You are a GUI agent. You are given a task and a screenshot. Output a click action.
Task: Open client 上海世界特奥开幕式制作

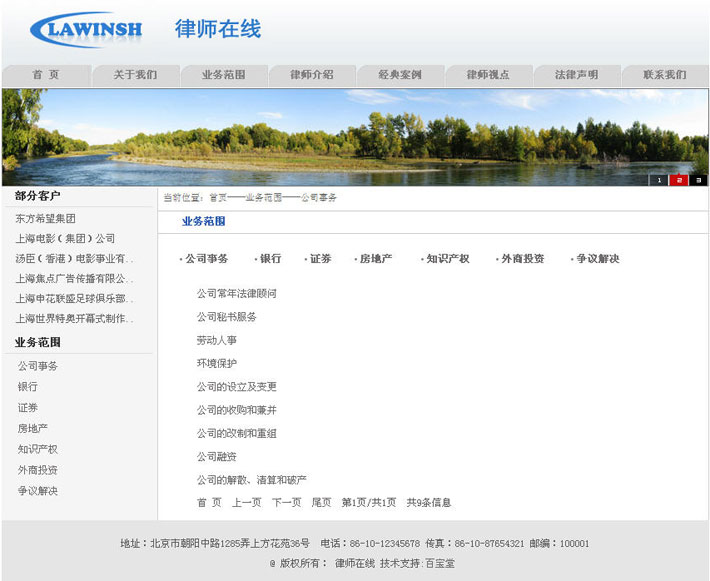pyautogui.click(x=74, y=318)
